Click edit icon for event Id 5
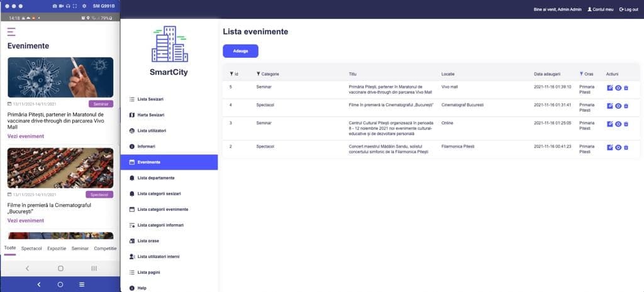Viewport: 644px width, 292px height. click(610, 88)
